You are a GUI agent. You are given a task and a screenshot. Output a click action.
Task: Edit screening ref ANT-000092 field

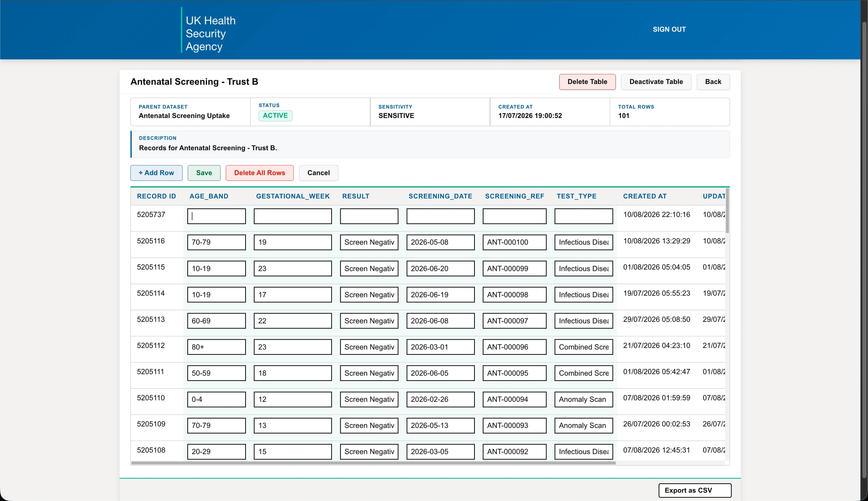pyautogui.click(x=514, y=451)
